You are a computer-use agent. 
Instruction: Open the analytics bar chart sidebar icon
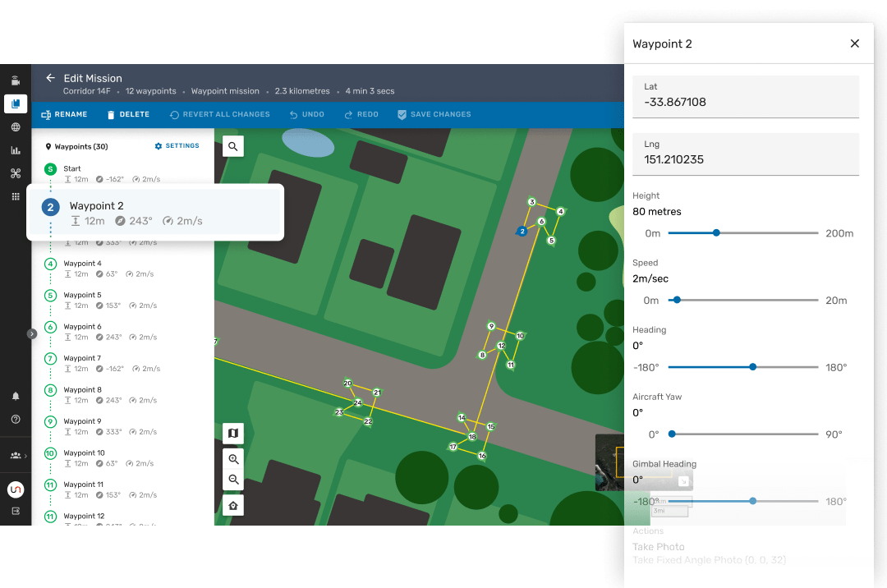point(16,150)
